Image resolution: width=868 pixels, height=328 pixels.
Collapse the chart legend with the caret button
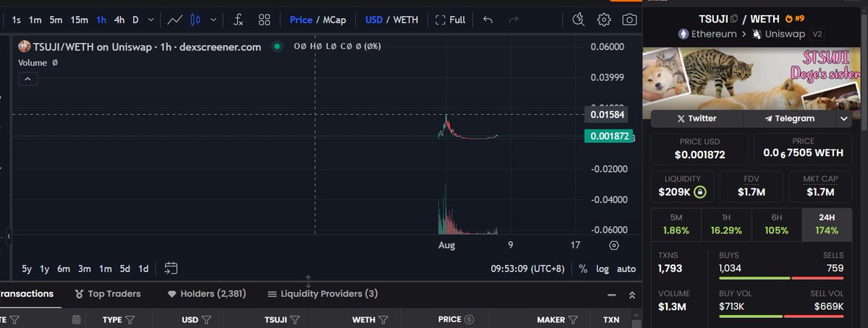click(x=27, y=79)
